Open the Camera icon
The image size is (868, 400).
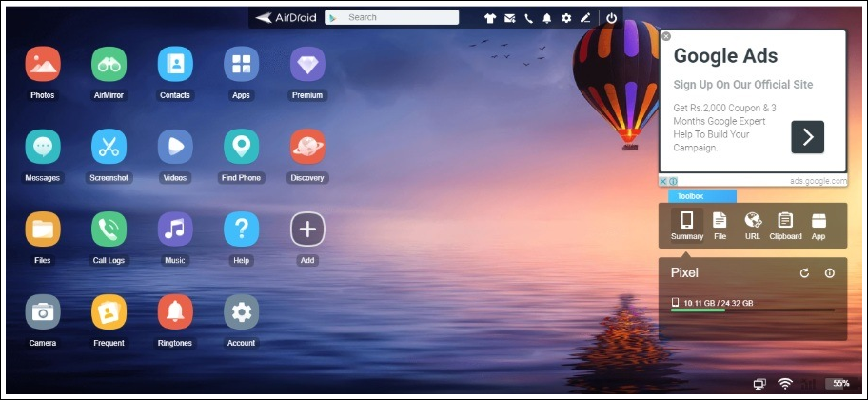click(x=43, y=312)
